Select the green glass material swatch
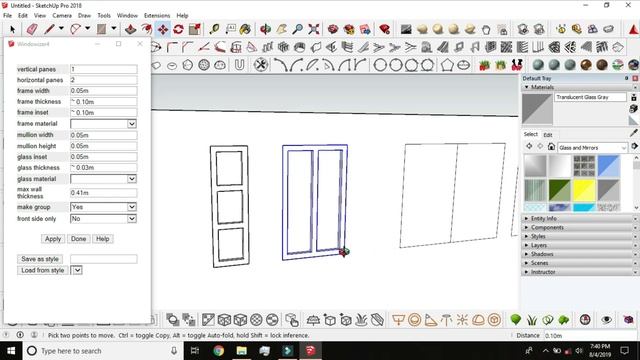 click(560, 190)
